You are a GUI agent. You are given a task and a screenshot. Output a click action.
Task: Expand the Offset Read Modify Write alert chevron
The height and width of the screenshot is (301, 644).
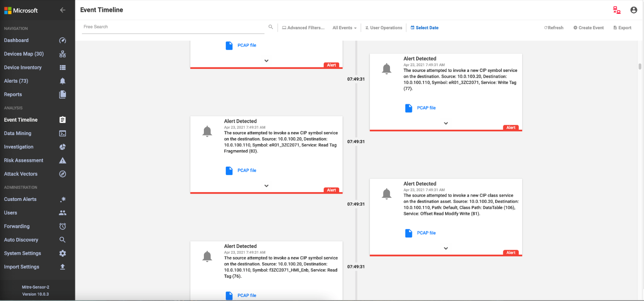[446, 248]
